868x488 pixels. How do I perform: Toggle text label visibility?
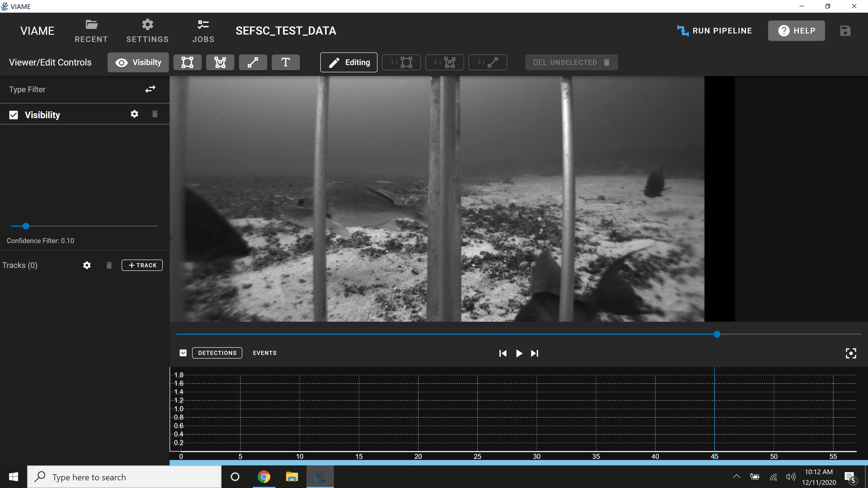click(285, 62)
